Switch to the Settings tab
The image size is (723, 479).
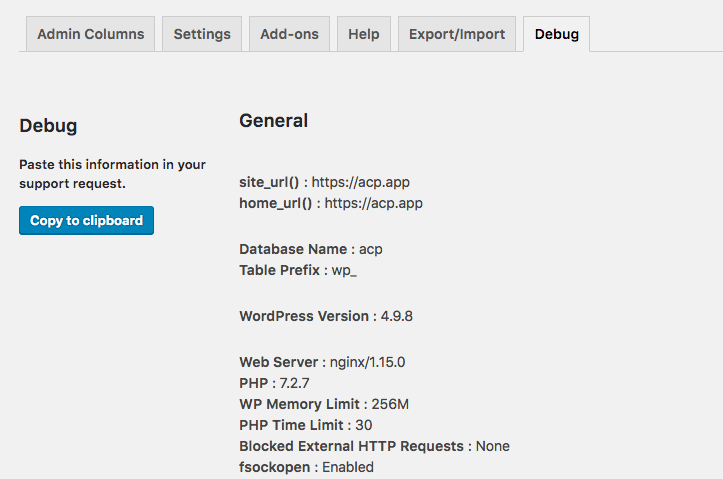click(x=202, y=34)
